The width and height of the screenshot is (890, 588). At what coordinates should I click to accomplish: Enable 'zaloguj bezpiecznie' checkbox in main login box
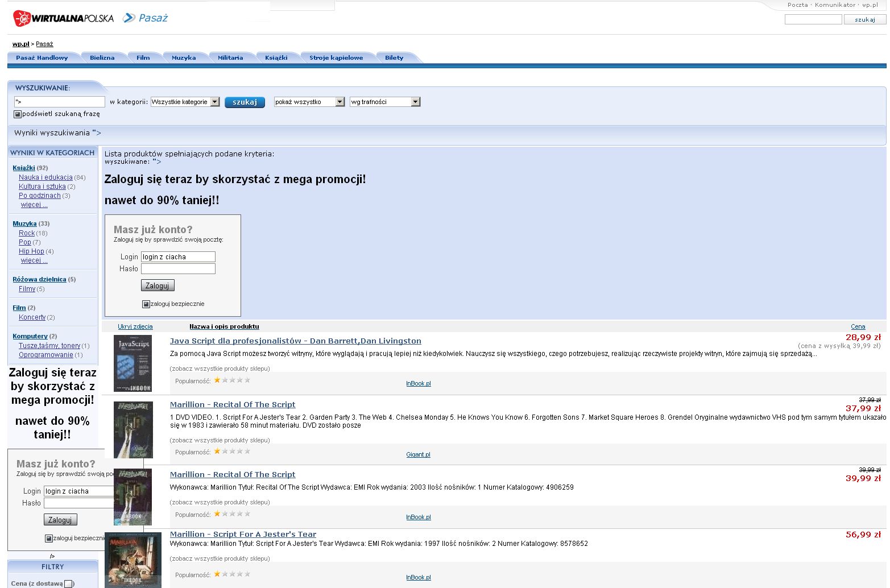(x=146, y=304)
